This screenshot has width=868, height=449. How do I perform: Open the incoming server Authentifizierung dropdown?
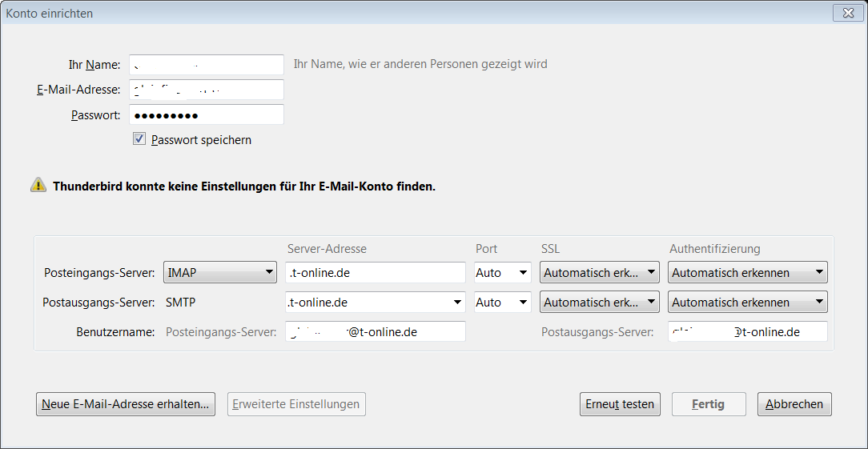pos(747,272)
